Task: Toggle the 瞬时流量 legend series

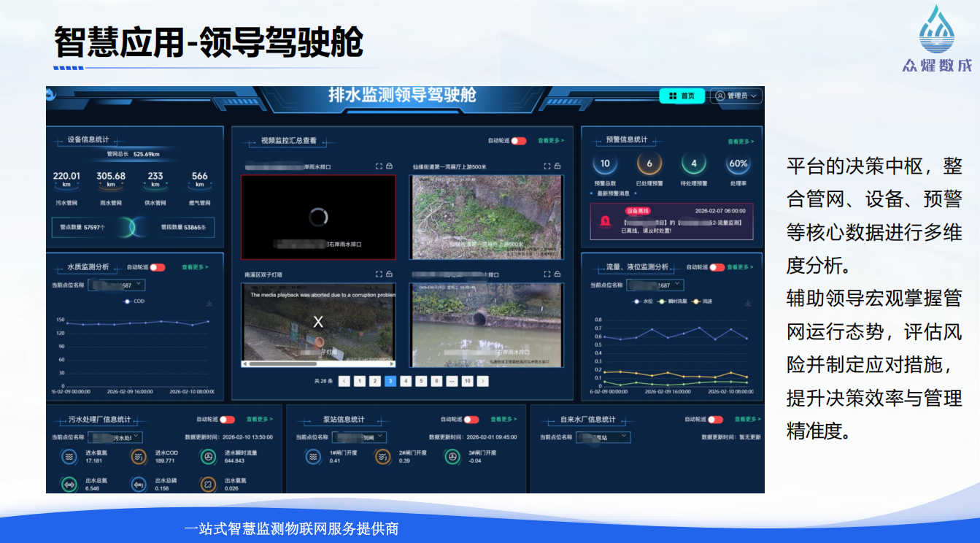Action: click(674, 301)
